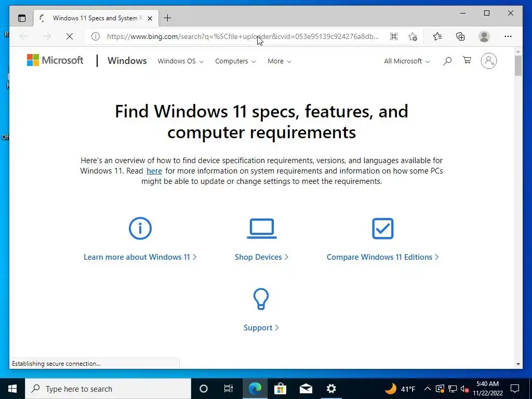The width and height of the screenshot is (532, 399).
Task: Open the Shop Devices link
Action: pos(261,257)
